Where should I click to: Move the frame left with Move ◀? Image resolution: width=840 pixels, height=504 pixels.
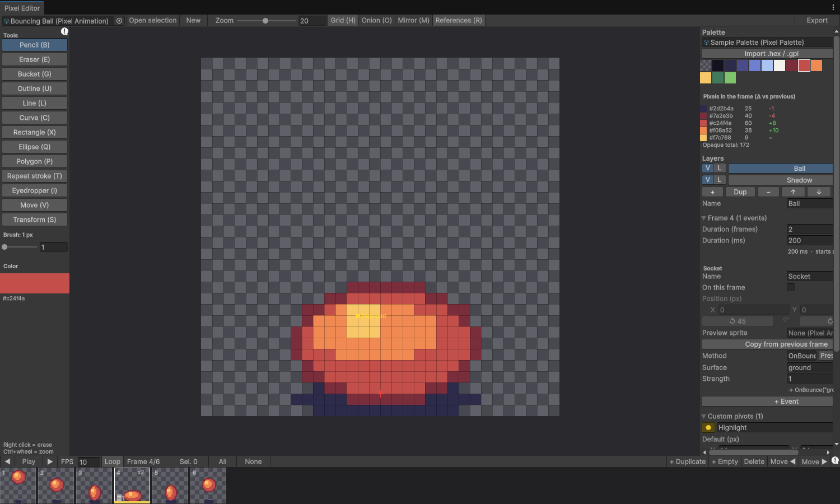tap(783, 461)
